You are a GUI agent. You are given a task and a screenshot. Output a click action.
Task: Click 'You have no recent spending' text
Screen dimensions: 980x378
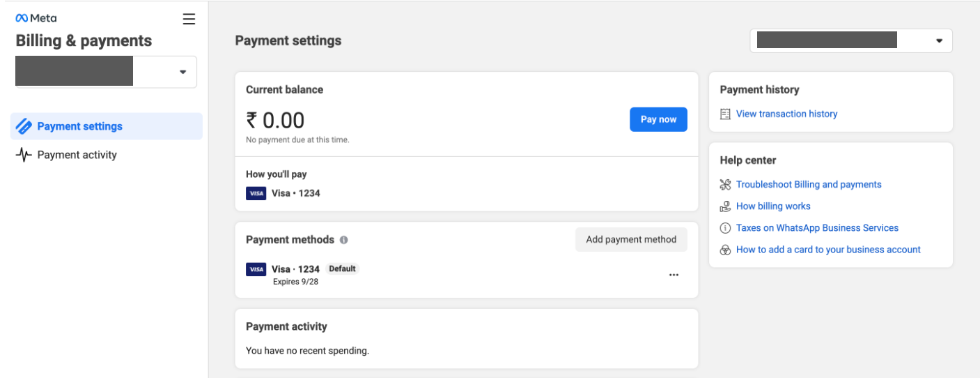click(307, 351)
